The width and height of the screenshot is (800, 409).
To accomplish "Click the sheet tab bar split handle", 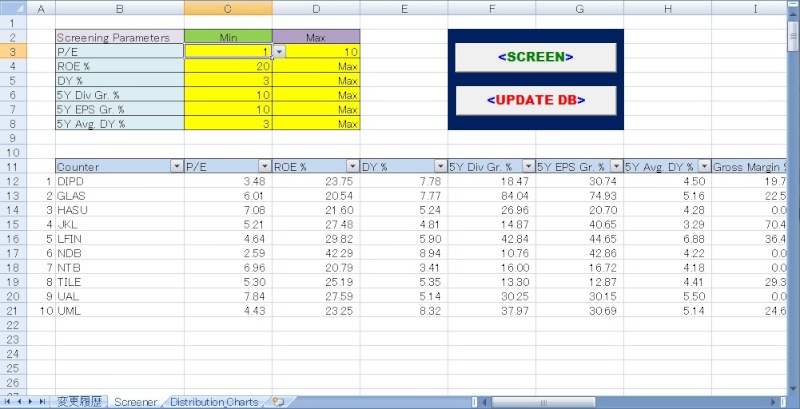I will (x=475, y=402).
